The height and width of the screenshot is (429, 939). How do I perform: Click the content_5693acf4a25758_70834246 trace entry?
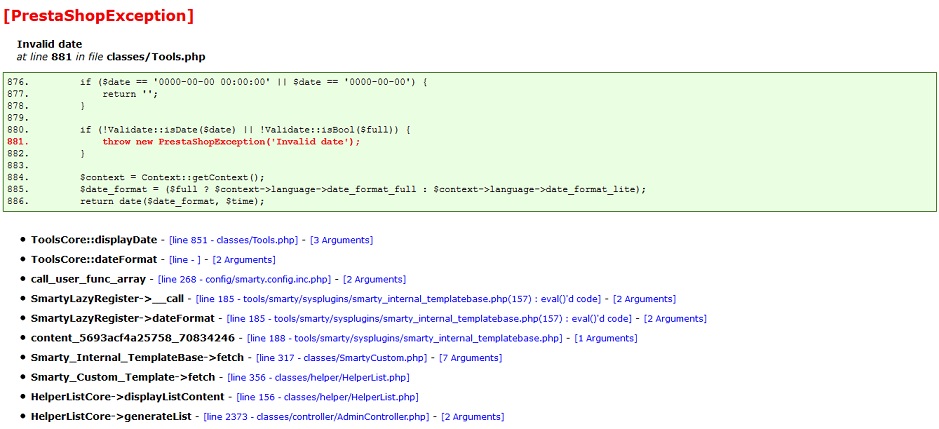(x=132, y=339)
